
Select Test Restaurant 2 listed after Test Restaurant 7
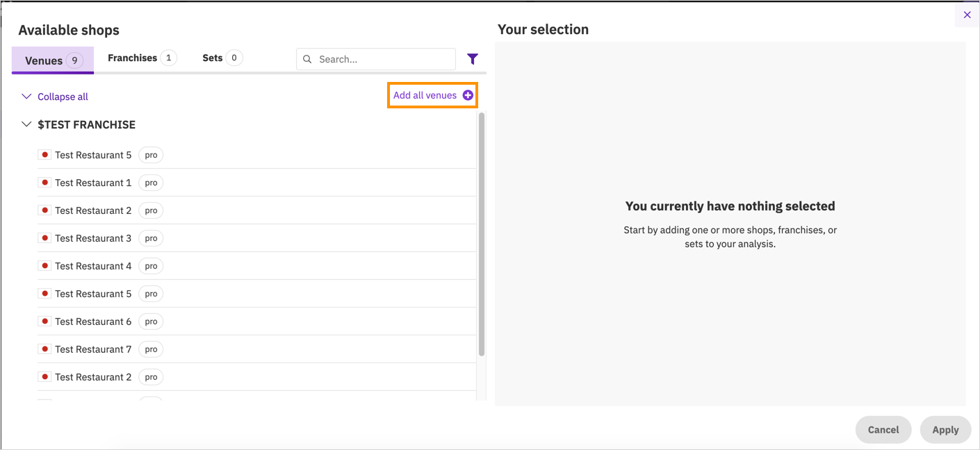click(256, 377)
